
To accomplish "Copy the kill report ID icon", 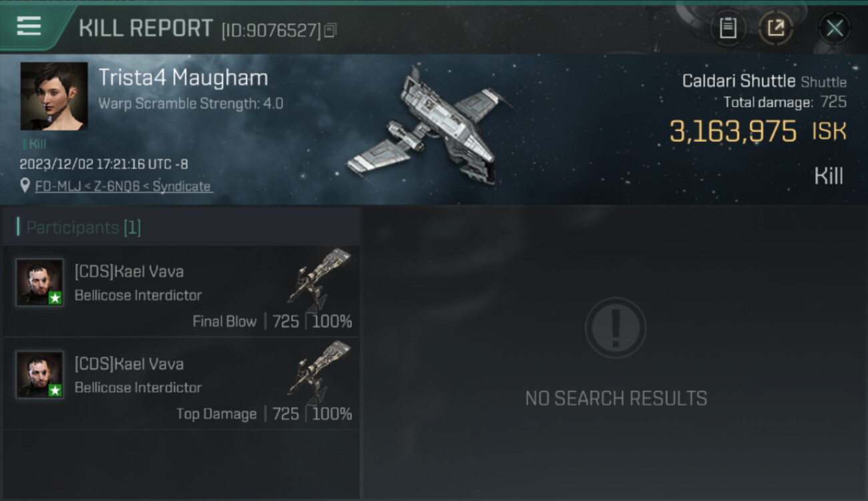I will [331, 30].
